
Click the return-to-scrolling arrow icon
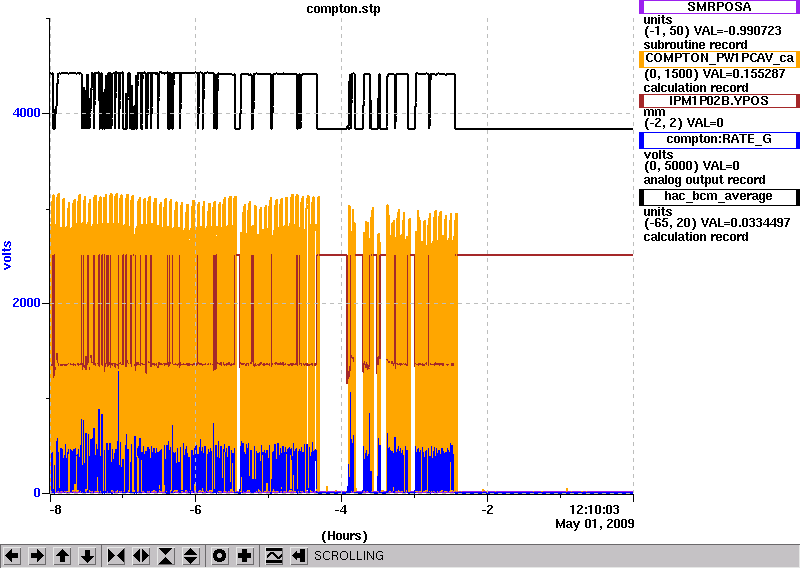[x=299, y=555]
